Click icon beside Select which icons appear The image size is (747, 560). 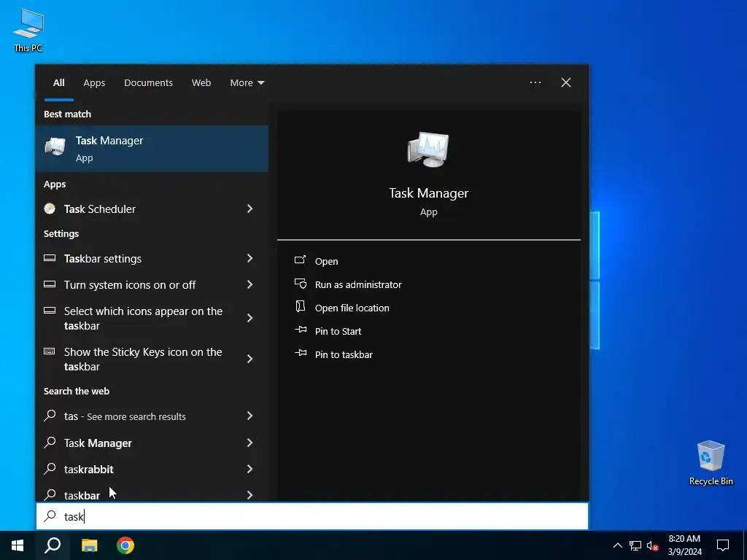tap(50, 311)
